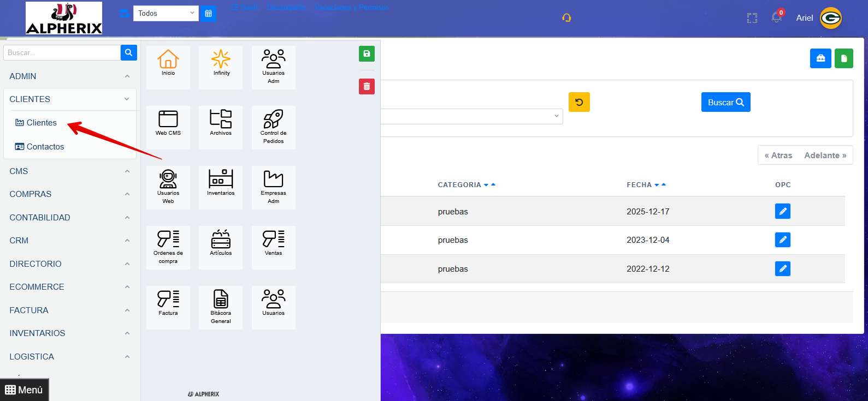Open the Todos dropdown selector
868x401 pixels.
pos(166,13)
